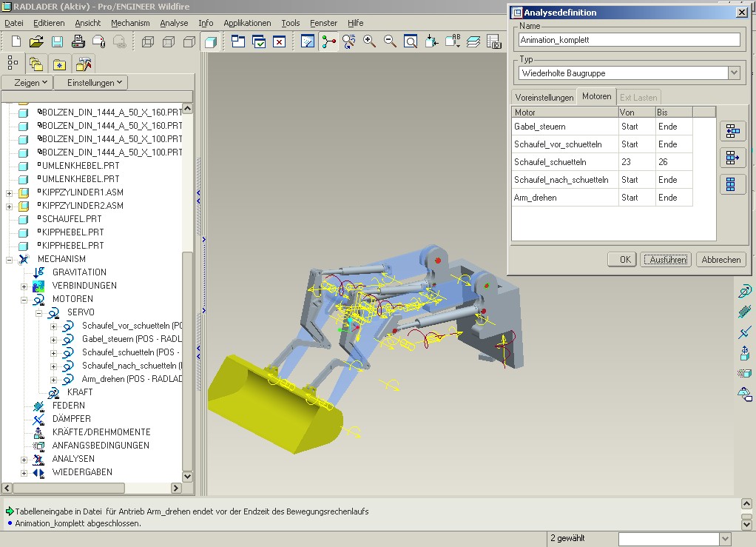The height and width of the screenshot is (547, 756).
Task: Expand the ANALYSEN tree node
Action: (24, 459)
